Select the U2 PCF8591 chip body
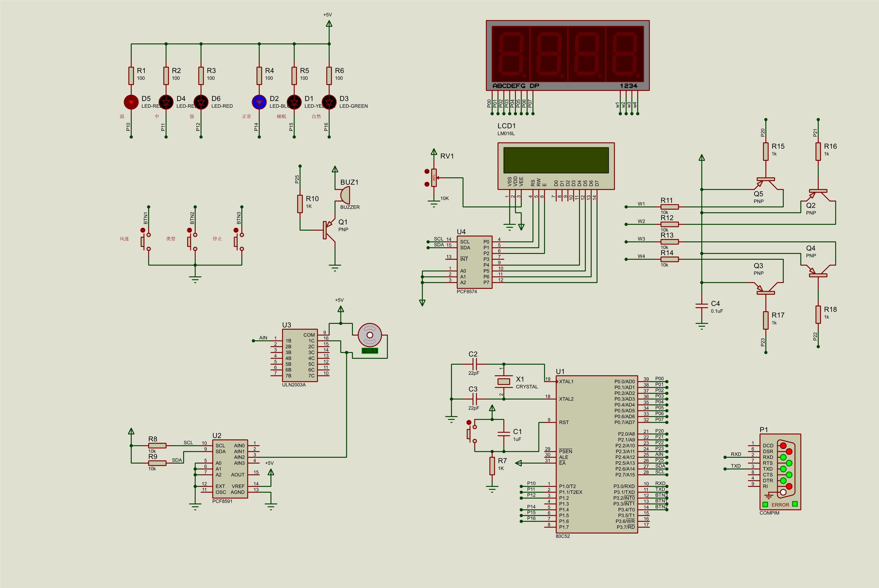The height and width of the screenshot is (588, 879). point(230,469)
